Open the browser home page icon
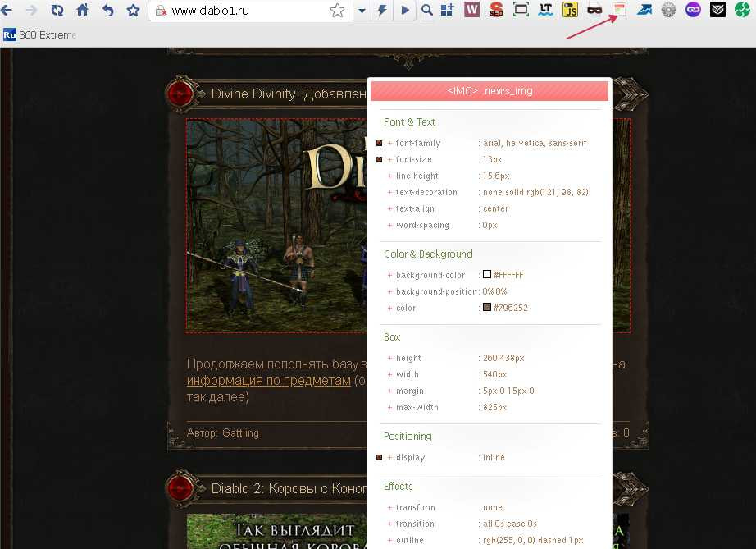This screenshot has width=756, height=549. (83, 10)
